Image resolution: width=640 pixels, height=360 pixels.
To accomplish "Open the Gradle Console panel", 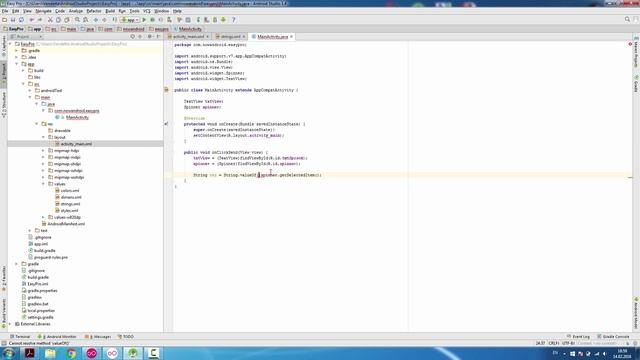I will 613,337.
